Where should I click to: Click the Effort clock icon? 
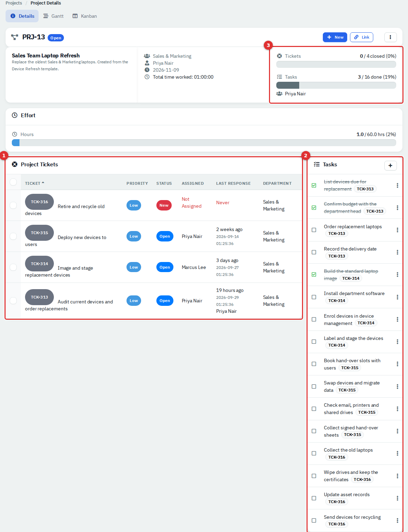pos(15,115)
